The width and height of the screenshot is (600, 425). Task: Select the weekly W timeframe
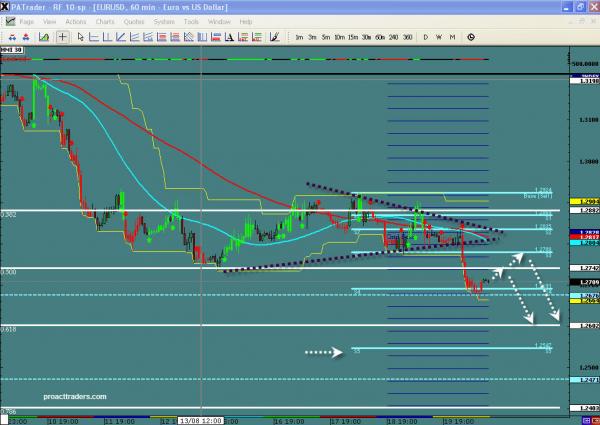click(439, 37)
